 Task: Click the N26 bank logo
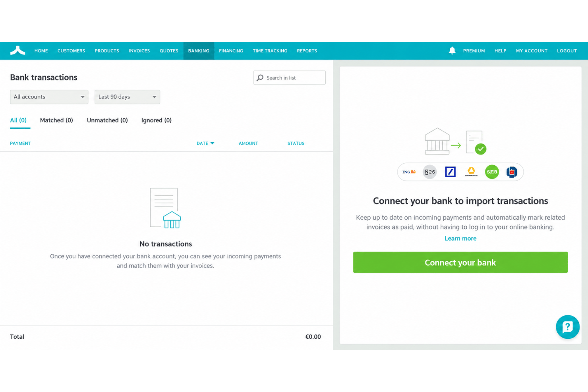pyautogui.click(x=429, y=172)
